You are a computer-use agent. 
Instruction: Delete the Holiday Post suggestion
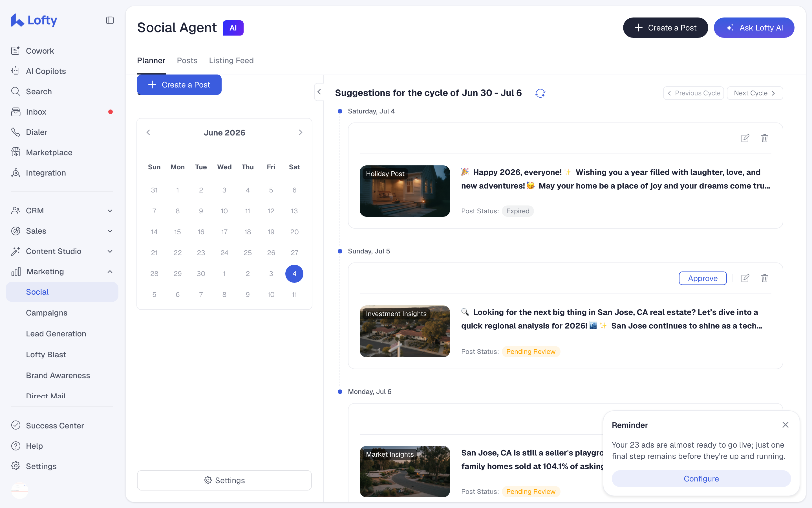(765, 138)
